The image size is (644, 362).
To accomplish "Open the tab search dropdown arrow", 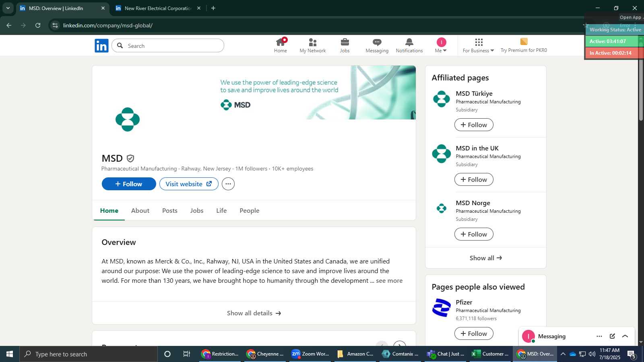I will [x=8, y=8].
